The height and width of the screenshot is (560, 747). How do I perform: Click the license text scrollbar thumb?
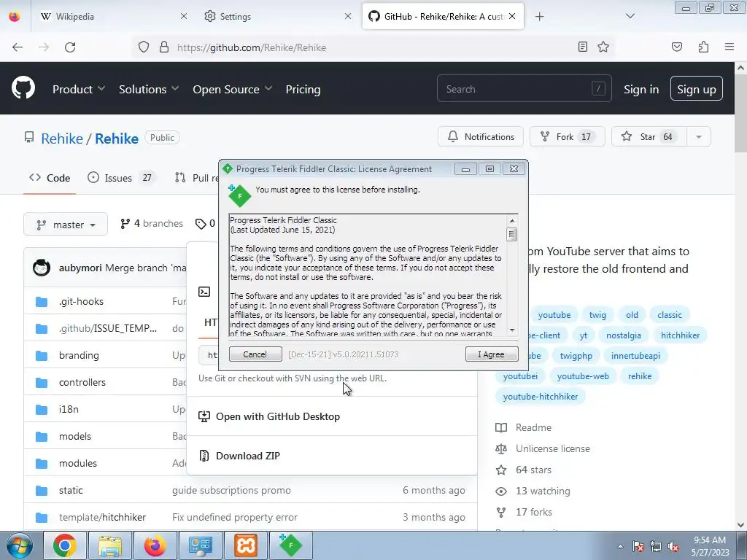click(x=512, y=234)
